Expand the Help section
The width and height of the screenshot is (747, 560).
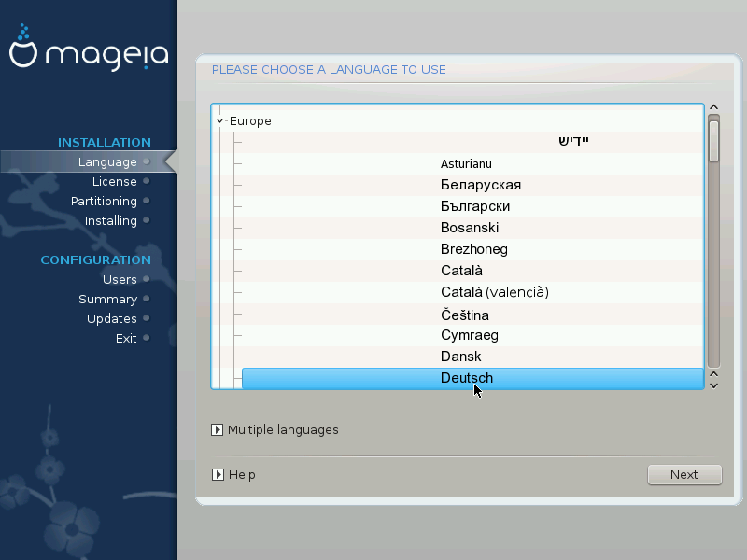coord(218,475)
